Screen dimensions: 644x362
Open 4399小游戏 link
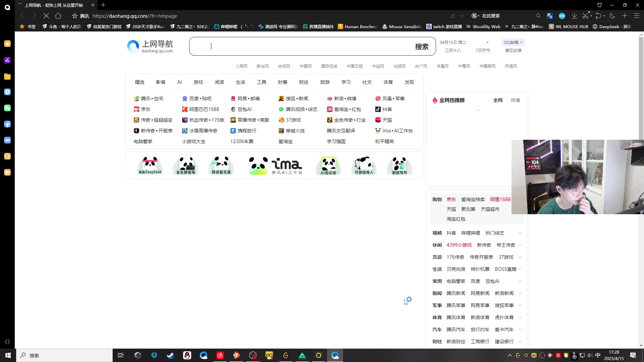click(x=459, y=245)
